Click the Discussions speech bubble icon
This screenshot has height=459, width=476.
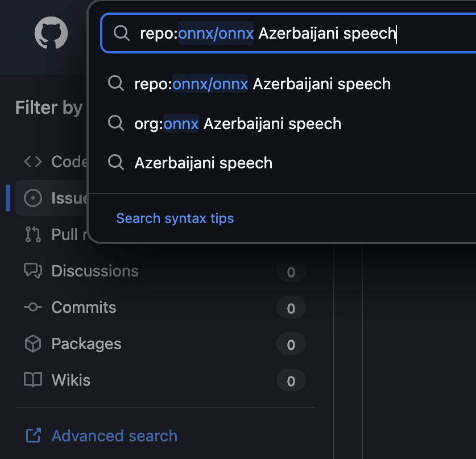coord(33,271)
